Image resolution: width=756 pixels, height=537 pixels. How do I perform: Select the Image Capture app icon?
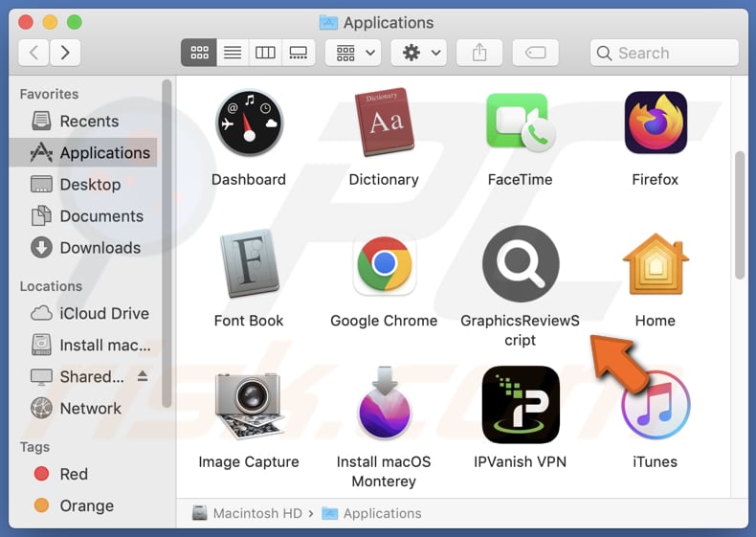coord(249,405)
